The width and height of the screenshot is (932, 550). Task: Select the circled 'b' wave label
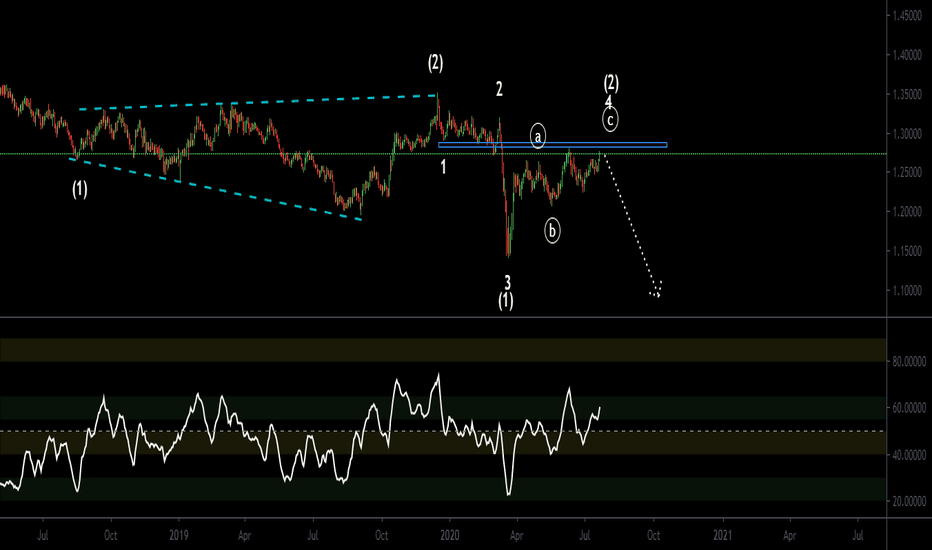pos(552,231)
